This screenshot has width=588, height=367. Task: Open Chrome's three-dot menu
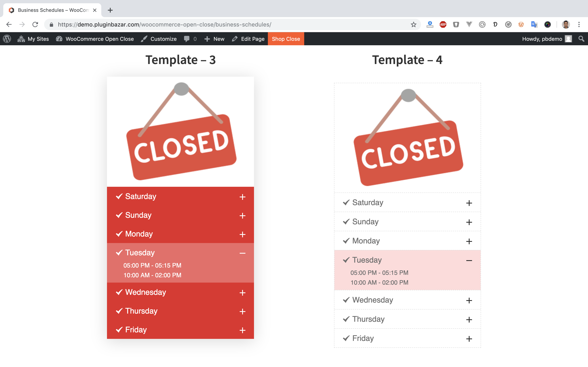(579, 24)
